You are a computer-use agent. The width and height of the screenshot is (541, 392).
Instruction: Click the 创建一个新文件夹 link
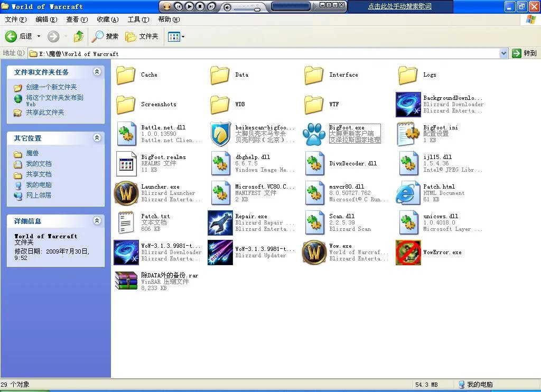tap(51, 87)
